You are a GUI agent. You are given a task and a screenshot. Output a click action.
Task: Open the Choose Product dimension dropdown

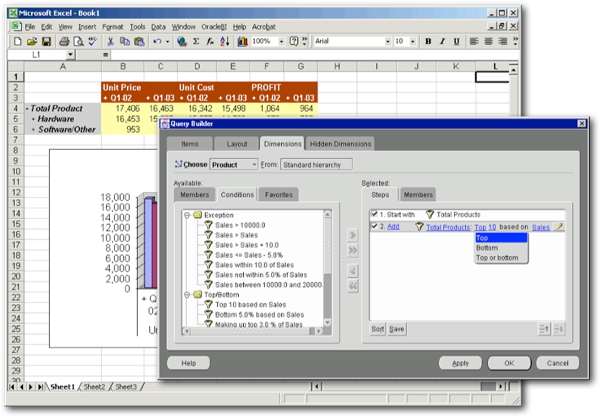point(253,163)
